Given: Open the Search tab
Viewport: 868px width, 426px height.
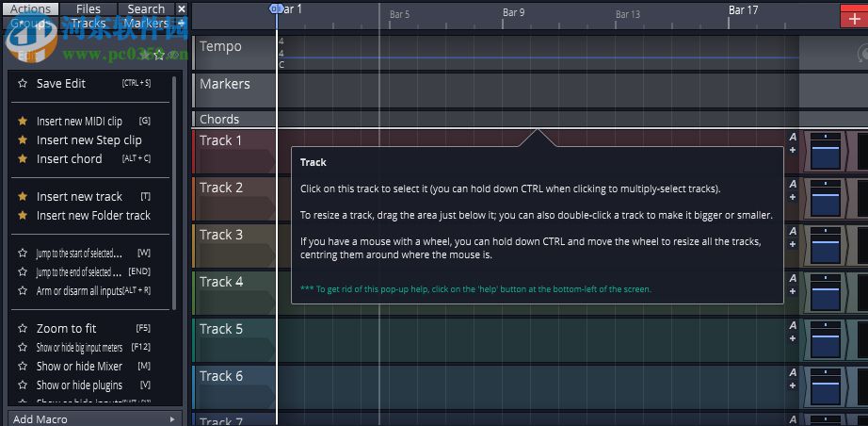Looking at the screenshot, I should coord(146,8).
